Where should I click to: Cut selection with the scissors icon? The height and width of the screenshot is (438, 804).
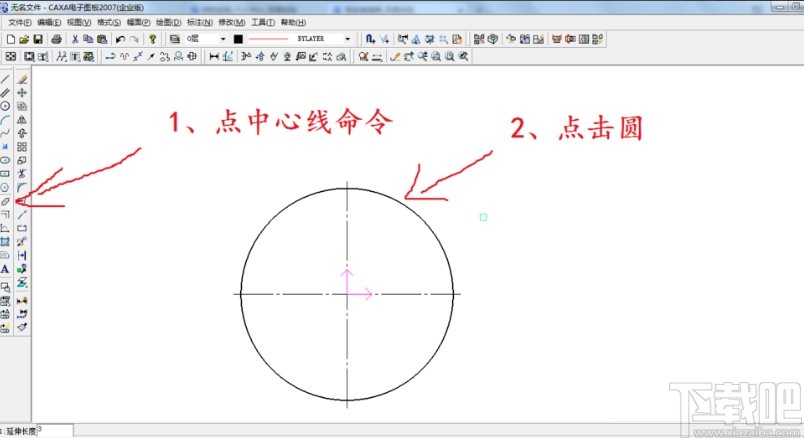pos(75,39)
